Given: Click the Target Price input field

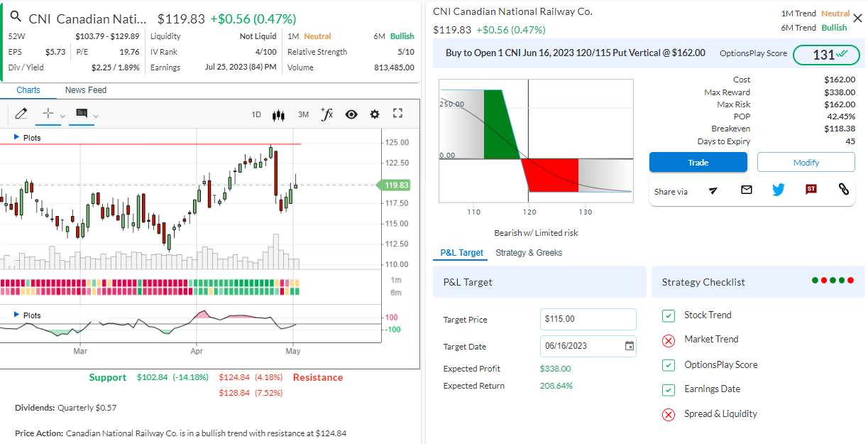Looking at the screenshot, I should [x=588, y=319].
